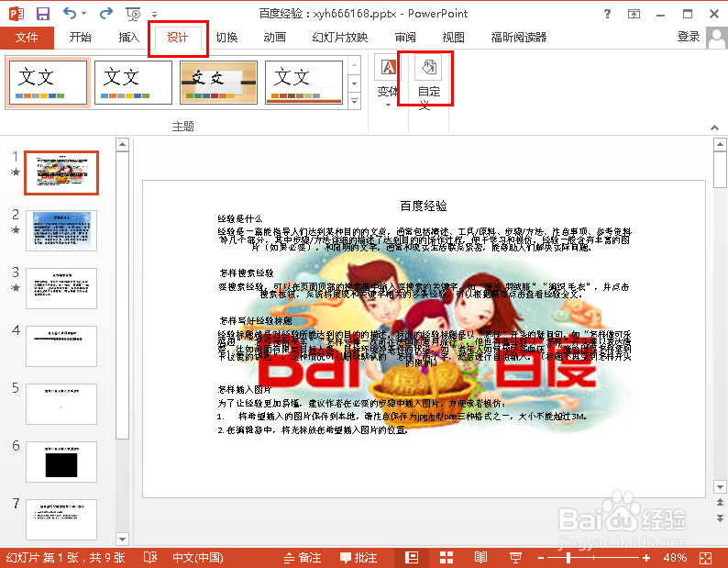Switch to the 插入 tab
This screenshot has width=728, height=568.
pos(128,38)
